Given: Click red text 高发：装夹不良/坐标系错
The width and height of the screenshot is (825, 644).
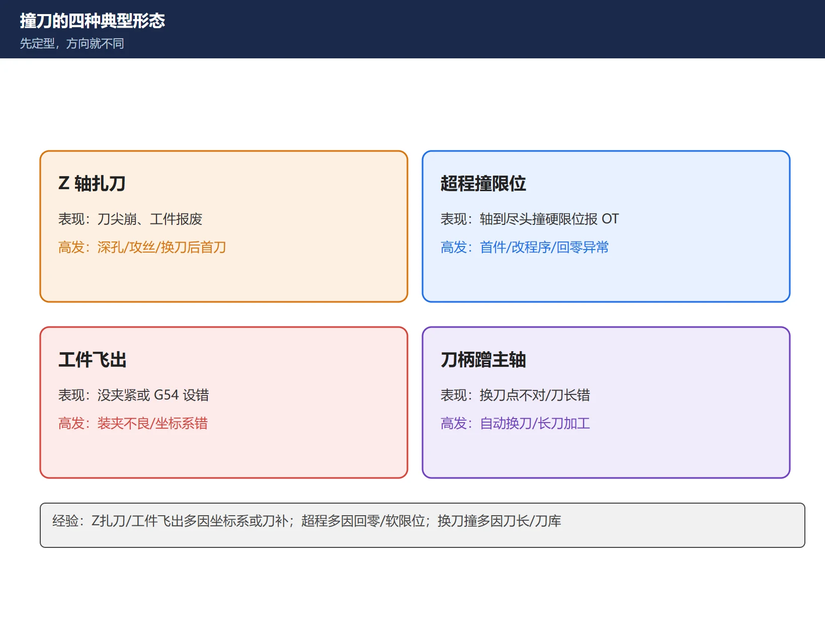Looking at the screenshot, I should 133,423.
